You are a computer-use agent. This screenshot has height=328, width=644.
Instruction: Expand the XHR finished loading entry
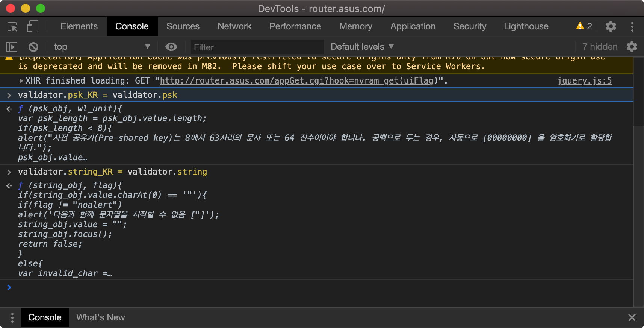click(x=21, y=81)
